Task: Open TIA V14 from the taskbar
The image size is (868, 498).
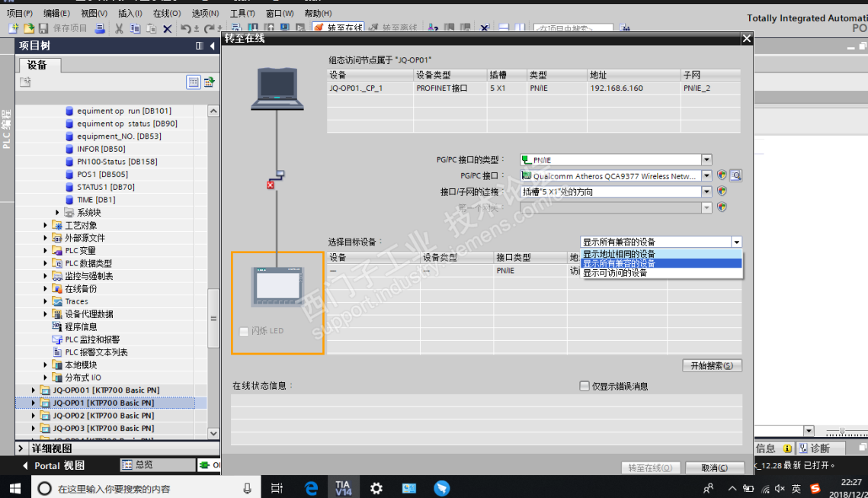Action: tap(343, 488)
